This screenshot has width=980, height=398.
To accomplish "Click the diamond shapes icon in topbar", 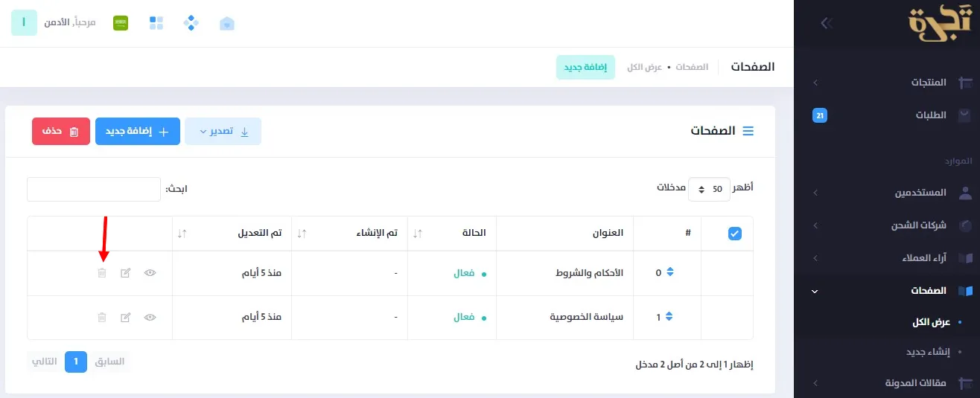I will (191, 23).
